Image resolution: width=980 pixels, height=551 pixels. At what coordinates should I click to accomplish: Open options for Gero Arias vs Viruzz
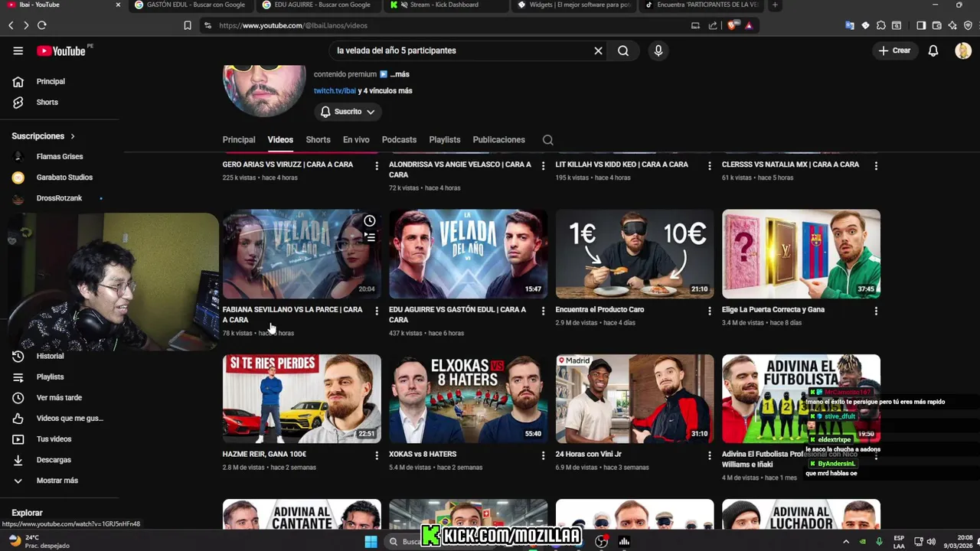point(376,165)
